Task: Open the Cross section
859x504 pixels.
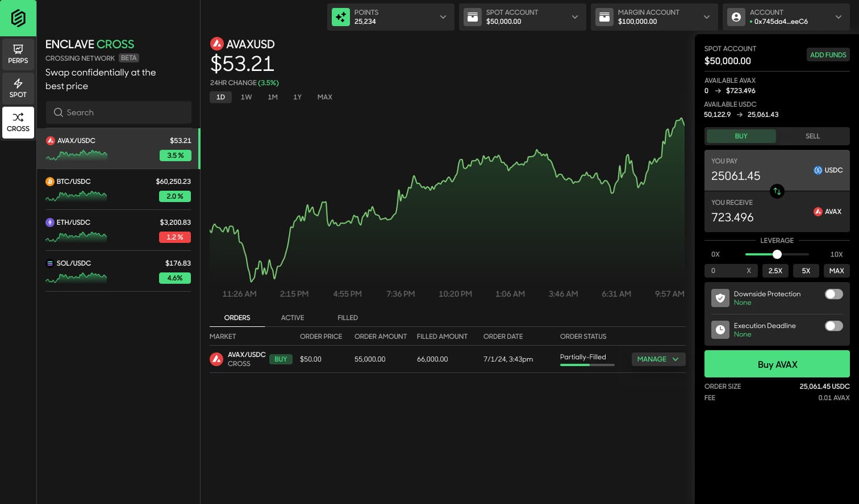Action: (18, 123)
